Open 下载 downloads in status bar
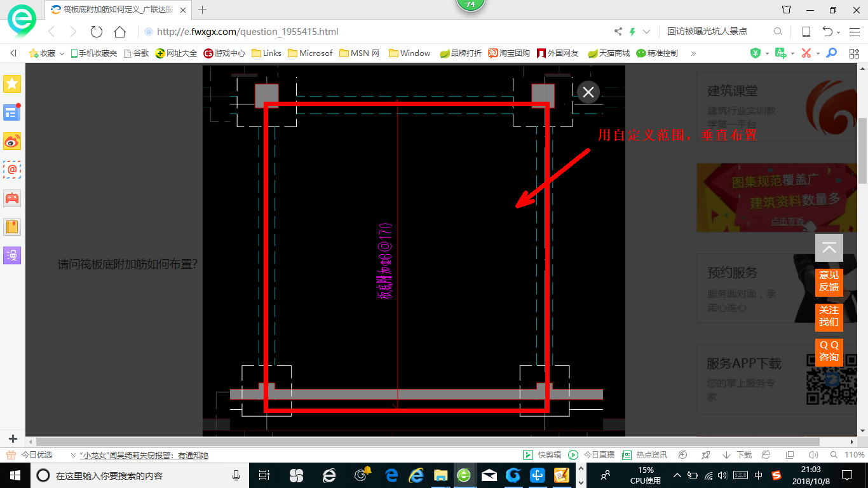Image resolution: width=868 pixels, height=488 pixels. (x=736, y=455)
